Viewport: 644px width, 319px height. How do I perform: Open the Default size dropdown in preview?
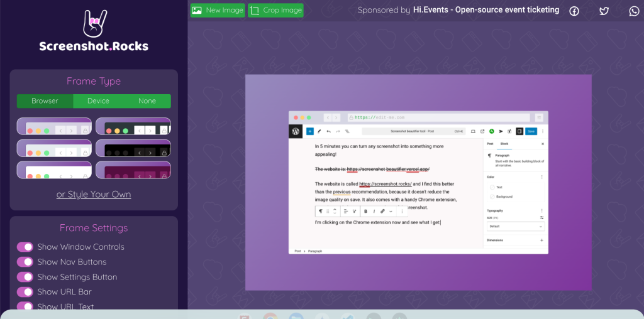516,226
